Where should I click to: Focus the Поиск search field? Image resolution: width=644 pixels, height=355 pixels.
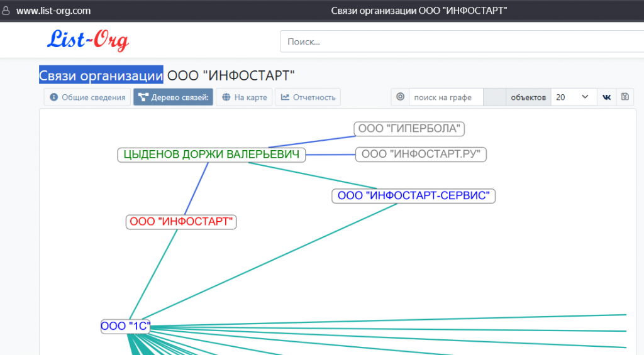point(462,41)
